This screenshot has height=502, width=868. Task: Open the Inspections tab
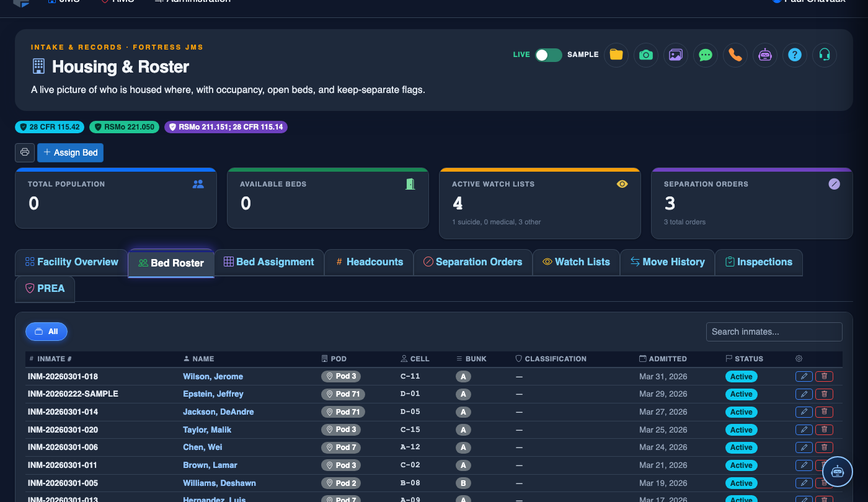(758, 262)
